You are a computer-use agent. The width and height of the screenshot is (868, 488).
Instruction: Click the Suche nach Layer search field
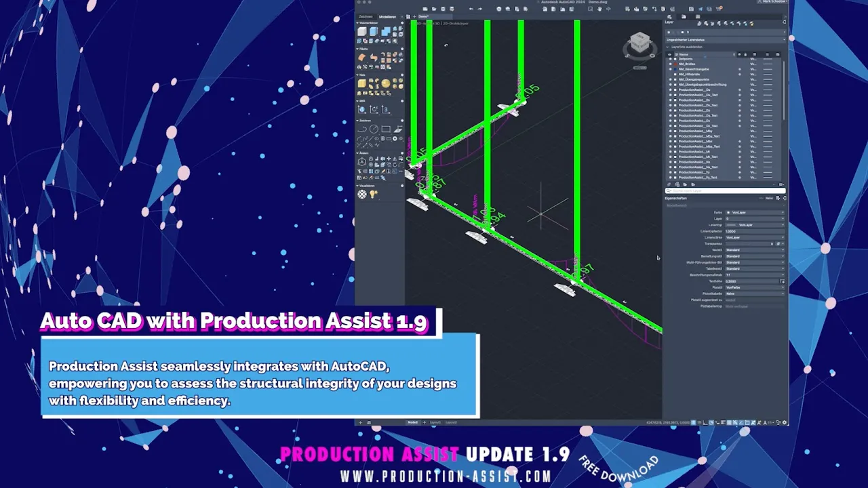point(726,190)
